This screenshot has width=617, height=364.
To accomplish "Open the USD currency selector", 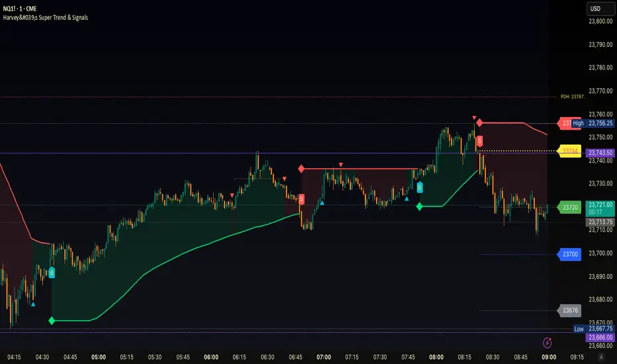I will coord(600,8).
